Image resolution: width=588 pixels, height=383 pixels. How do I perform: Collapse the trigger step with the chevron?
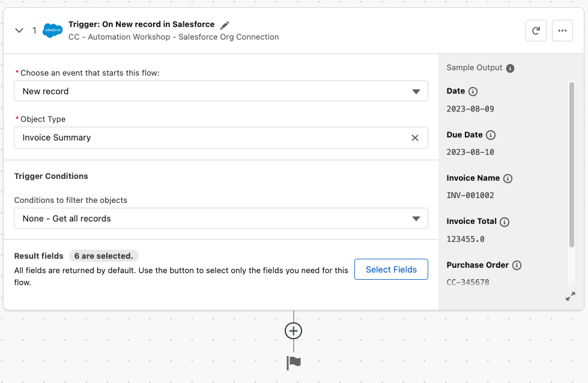point(19,31)
